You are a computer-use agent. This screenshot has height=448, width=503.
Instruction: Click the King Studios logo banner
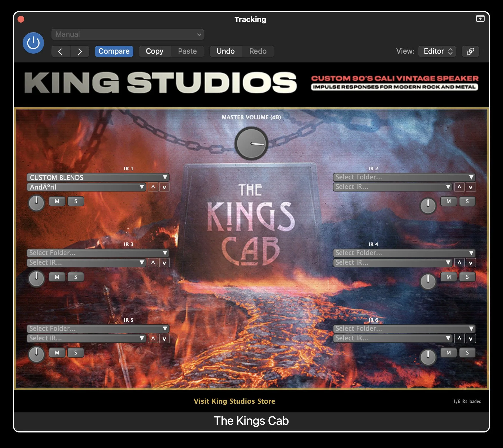161,82
